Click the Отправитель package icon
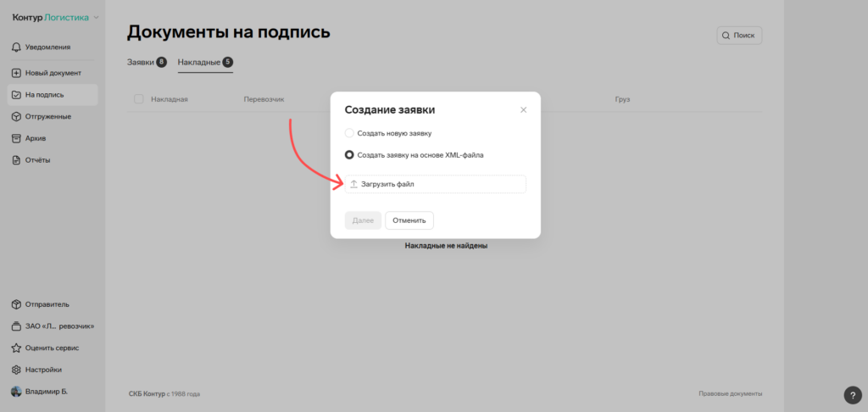Screen dimensions: 868x412 [17, 304]
